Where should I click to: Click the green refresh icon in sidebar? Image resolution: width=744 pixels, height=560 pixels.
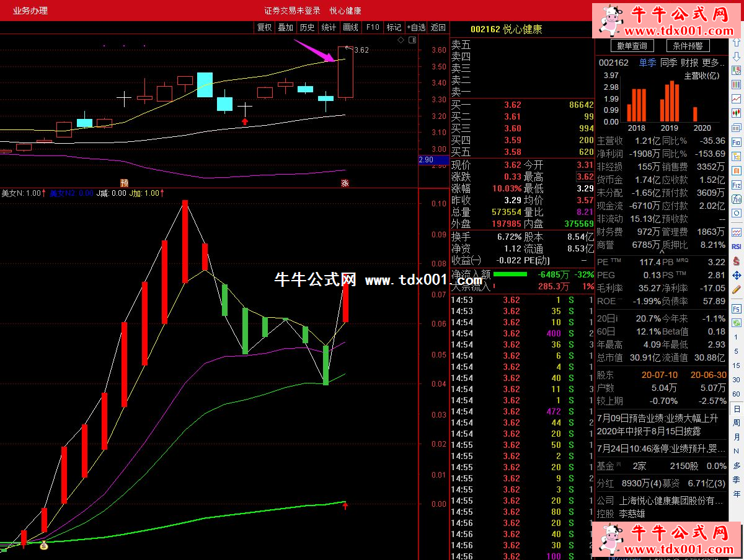pyautogui.click(x=737, y=323)
